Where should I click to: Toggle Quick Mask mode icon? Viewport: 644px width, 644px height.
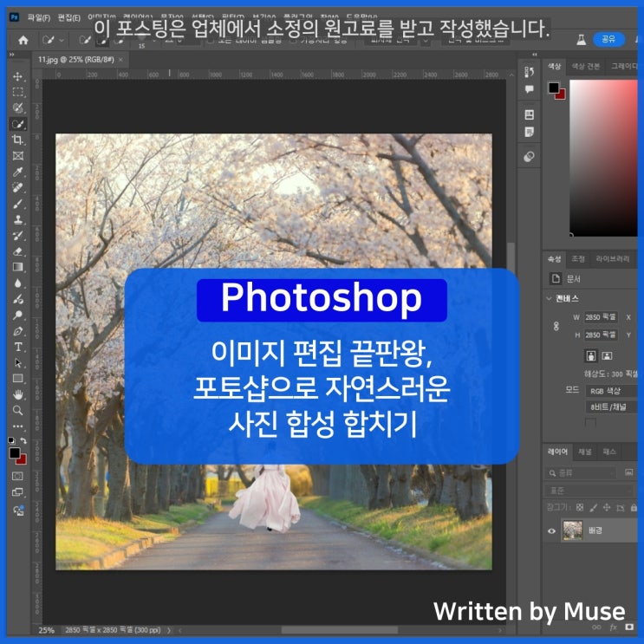(17, 476)
